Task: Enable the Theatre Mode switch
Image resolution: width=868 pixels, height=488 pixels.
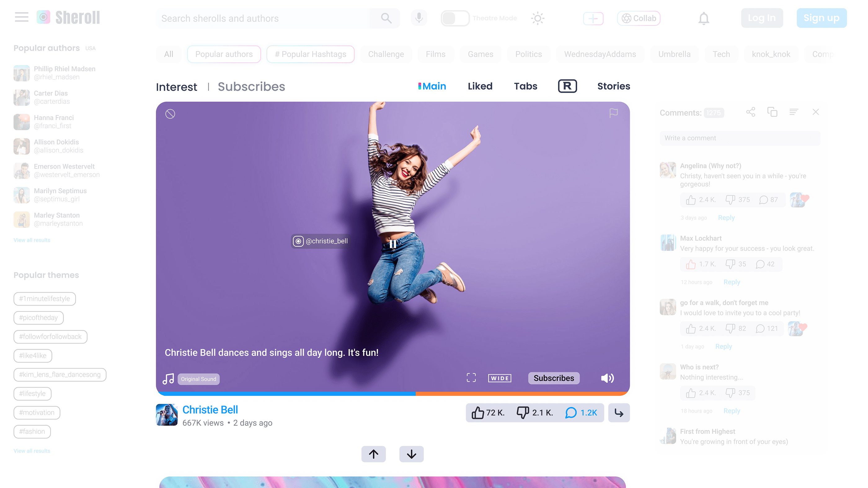Action: [x=455, y=18]
